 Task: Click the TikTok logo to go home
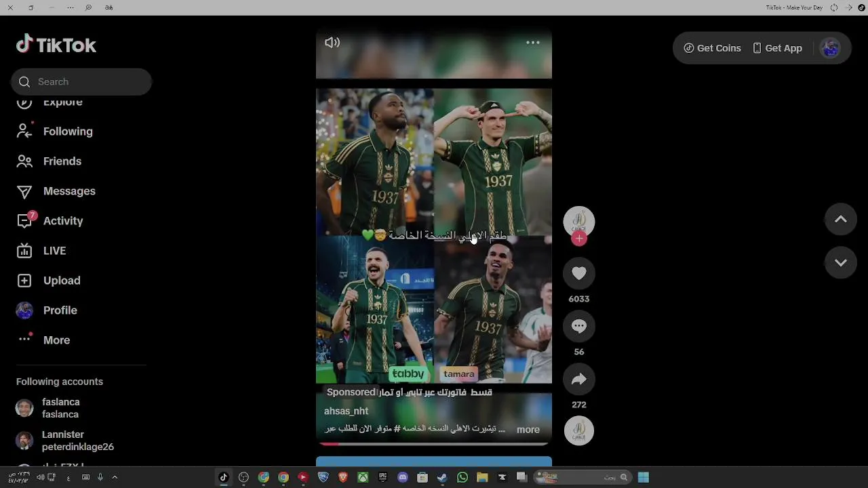56,45
